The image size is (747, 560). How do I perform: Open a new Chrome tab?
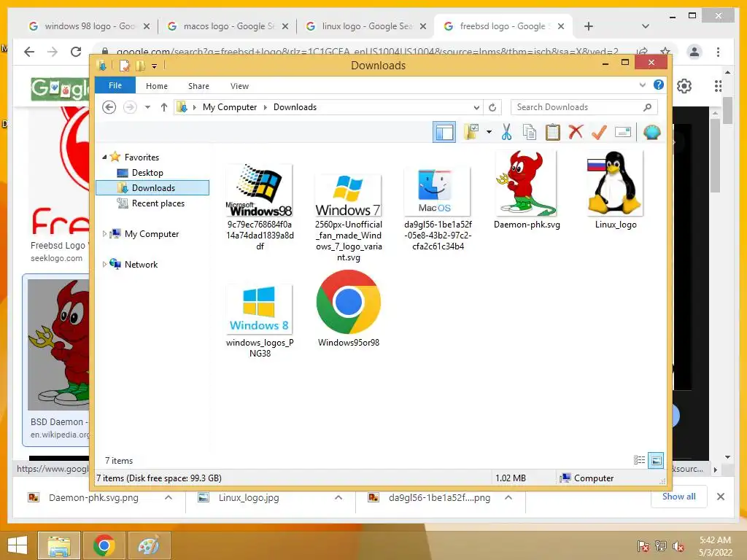pos(589,27)
